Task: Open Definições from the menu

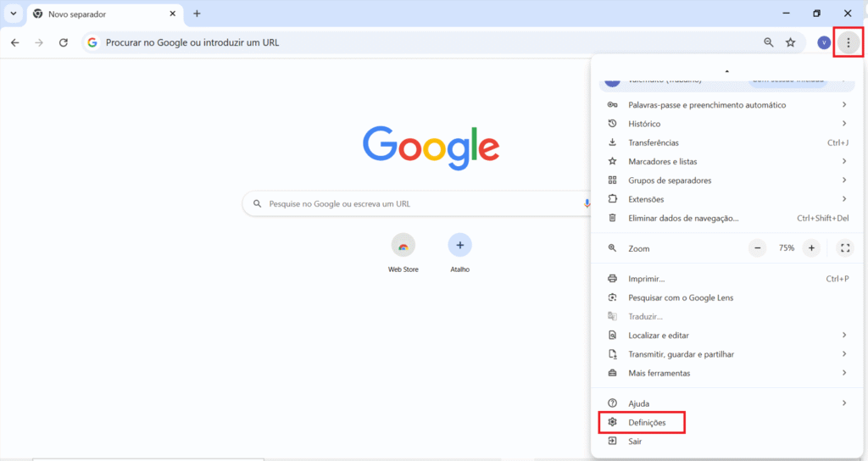Action: tap(726, 422)
